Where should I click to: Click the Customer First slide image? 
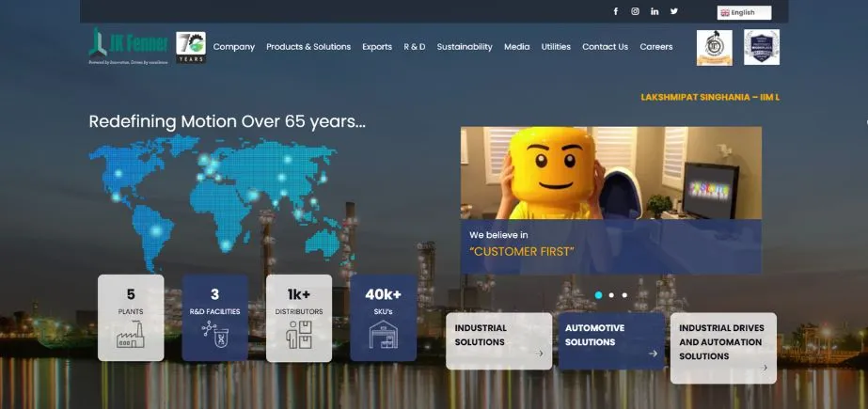[610, 173]
